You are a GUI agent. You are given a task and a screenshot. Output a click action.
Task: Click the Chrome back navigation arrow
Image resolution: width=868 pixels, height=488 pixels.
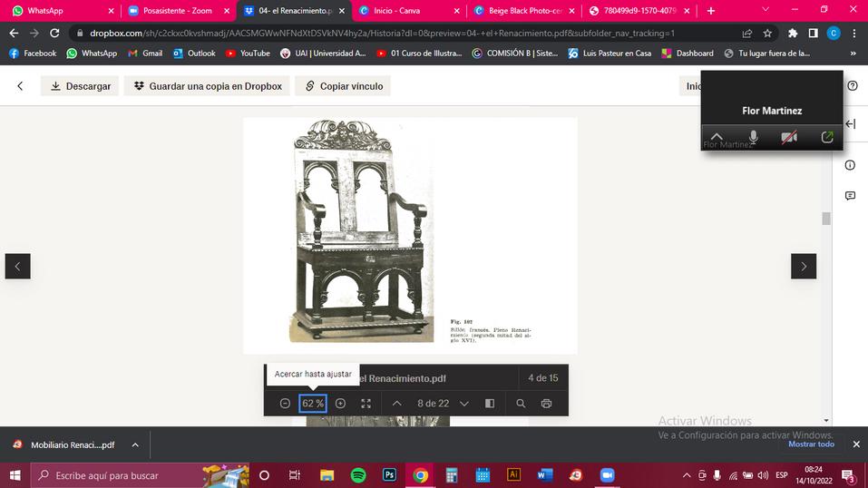tap(14, 34)
